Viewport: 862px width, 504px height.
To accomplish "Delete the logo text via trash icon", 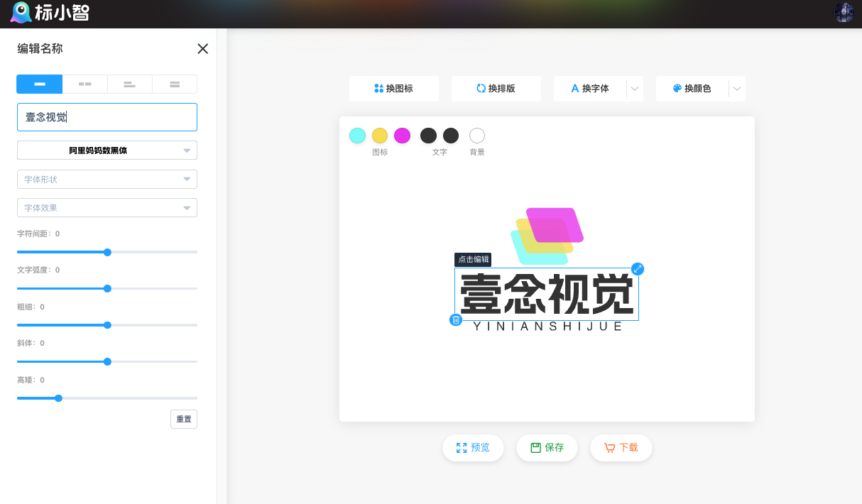I will point(455,319).
